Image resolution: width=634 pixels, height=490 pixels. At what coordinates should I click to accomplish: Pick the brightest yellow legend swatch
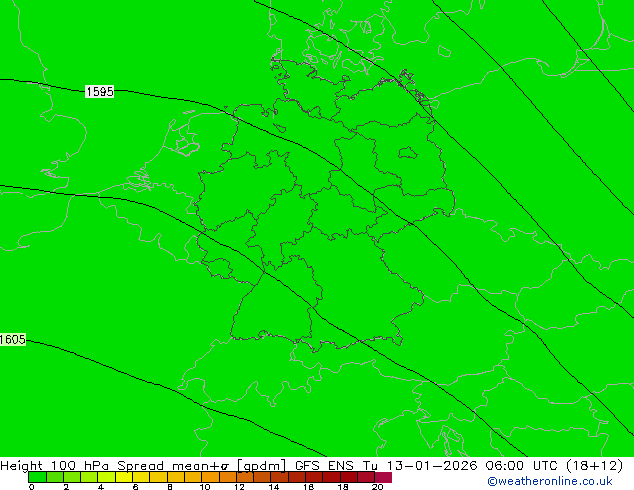[x=124, y=477]
